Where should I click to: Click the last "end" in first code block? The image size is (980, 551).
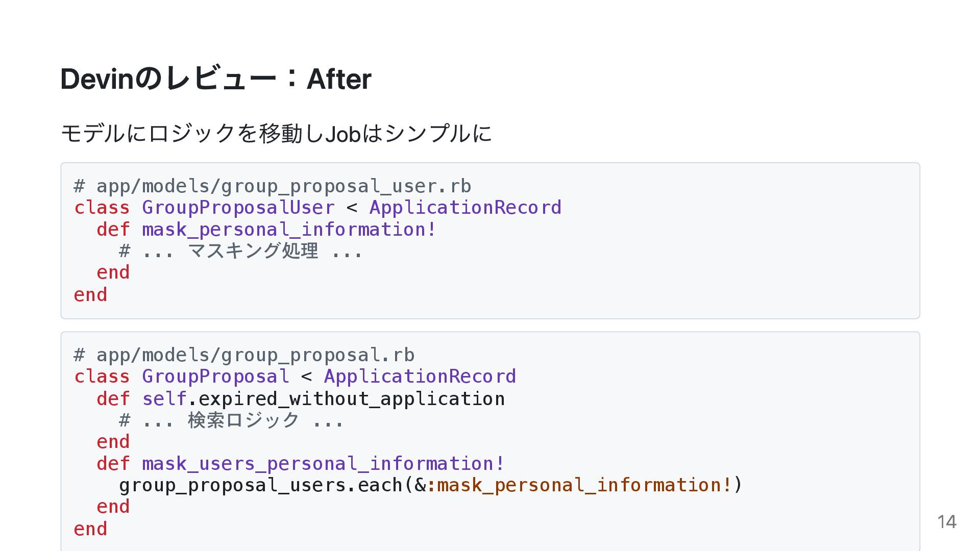pyautogui.click(x=90, y=295)
